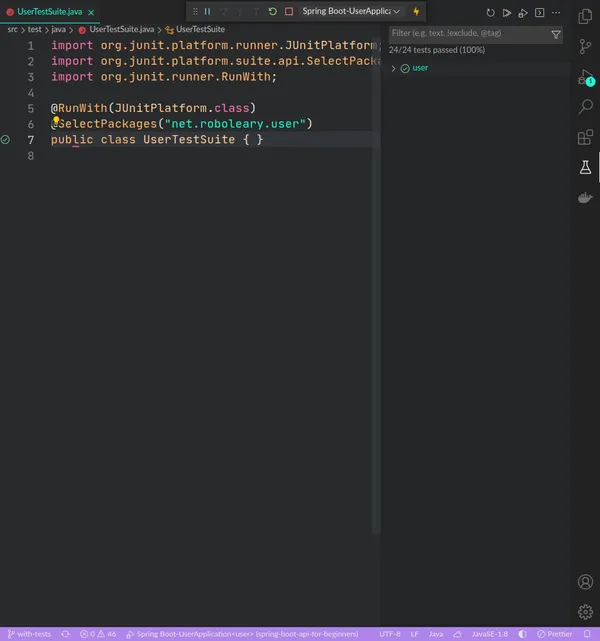Grab the debug toolbar drag handle
Screen dimensions: 600x641
[x=195, y=11]
